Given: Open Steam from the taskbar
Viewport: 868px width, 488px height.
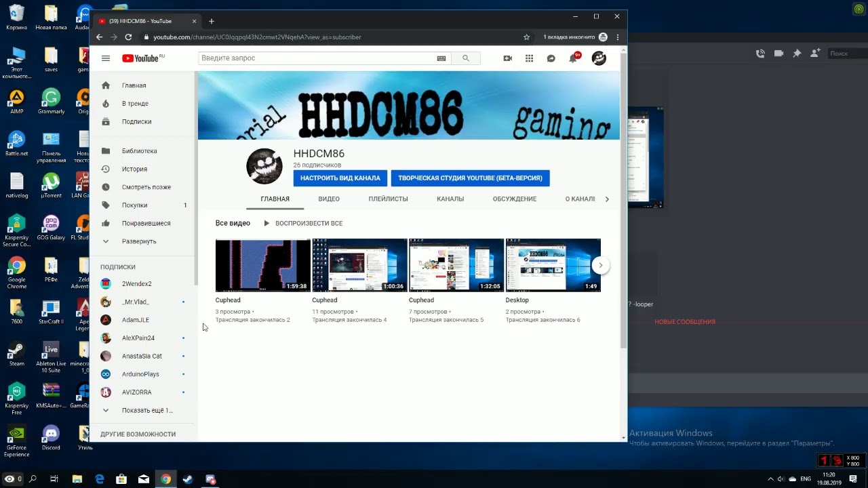Looking at the screenshot, I should 188,479.
